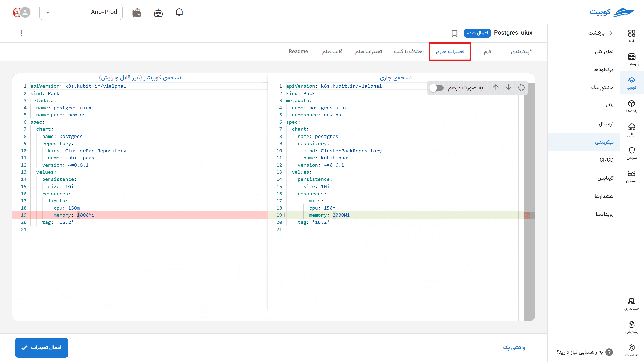Open the three-dot more options menu

22,33
